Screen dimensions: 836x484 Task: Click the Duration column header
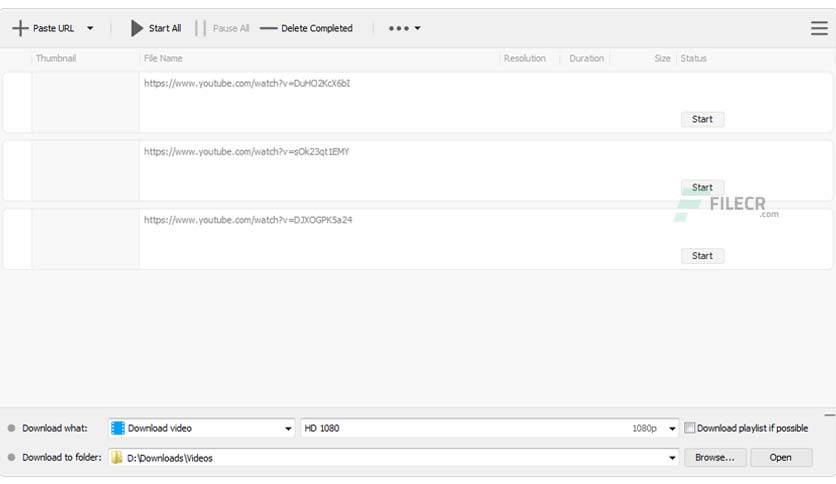(x=586, y=58)
